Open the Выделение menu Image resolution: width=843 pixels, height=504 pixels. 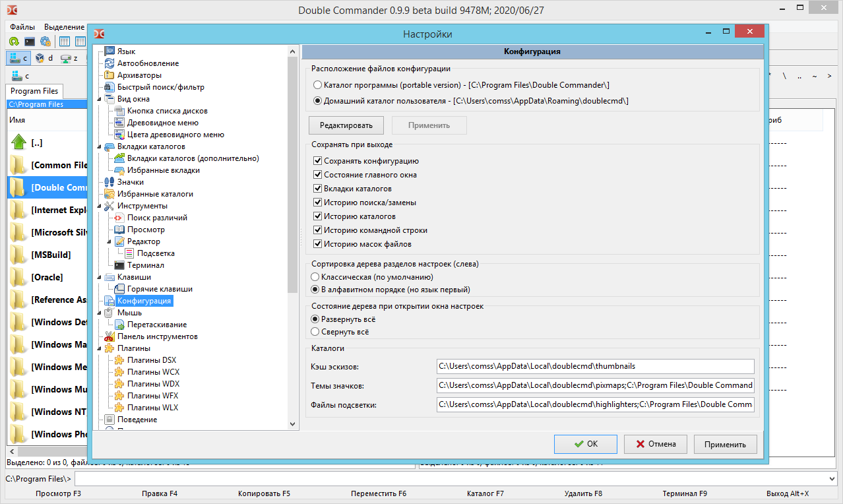(x=64, y=27)
